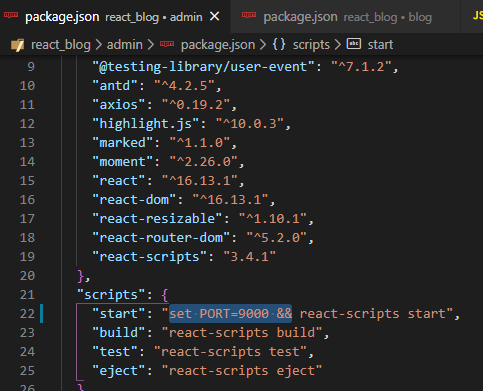Image resolution: width=483 pixels, height=391 pixels.
Task: Click the "antd" dependency key
Action: [115, 86]
